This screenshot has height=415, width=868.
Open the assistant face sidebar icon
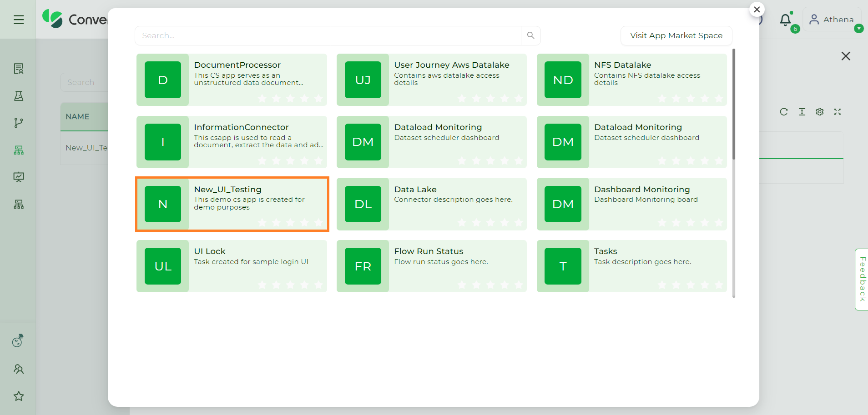(x=18, y=341)
